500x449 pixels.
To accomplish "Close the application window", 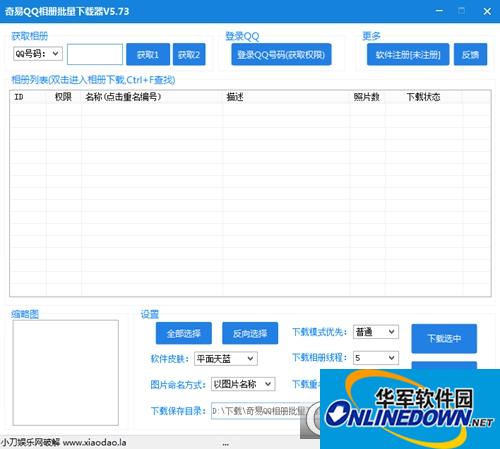I will point(487,11).
